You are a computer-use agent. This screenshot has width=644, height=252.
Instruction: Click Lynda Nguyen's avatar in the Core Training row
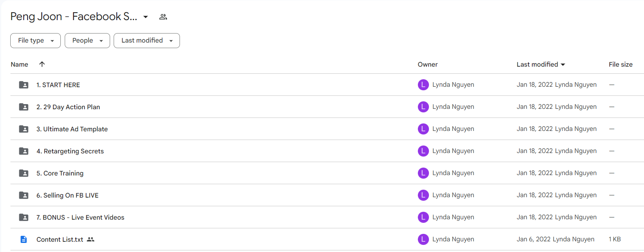tap(423, 173)
